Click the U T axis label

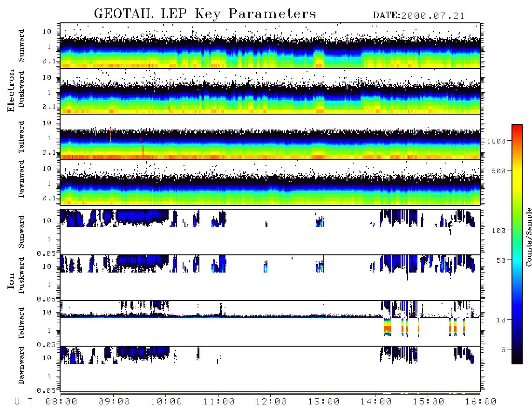23,402
